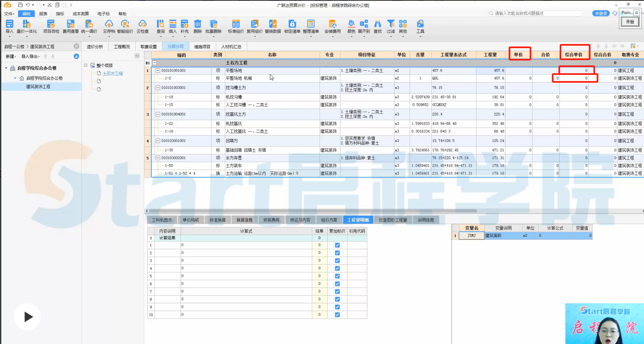Collapse item 010101003001 挖沟槽土方 row
This screenshot has width=644, height=344.
[158, 88]
